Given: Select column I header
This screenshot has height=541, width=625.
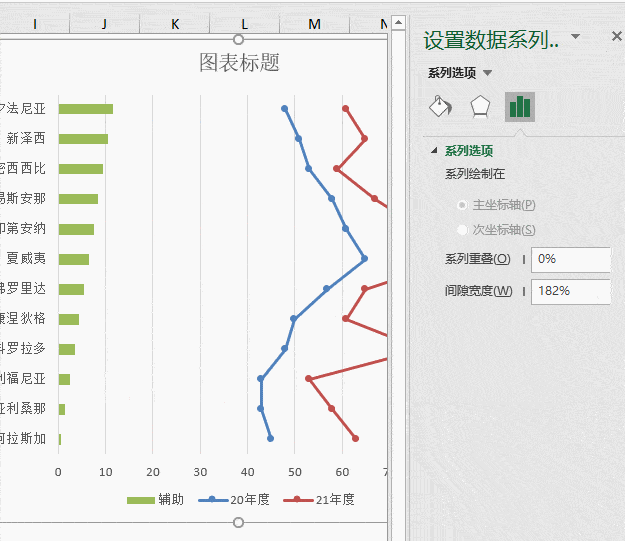Looking at the screenshot, I should click(x=35, y=24).
